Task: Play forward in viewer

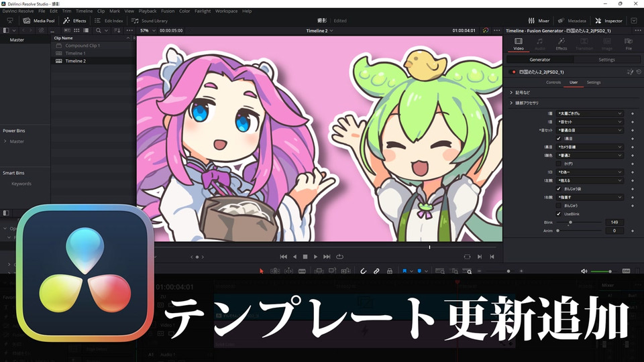Action: coord(315,257)
